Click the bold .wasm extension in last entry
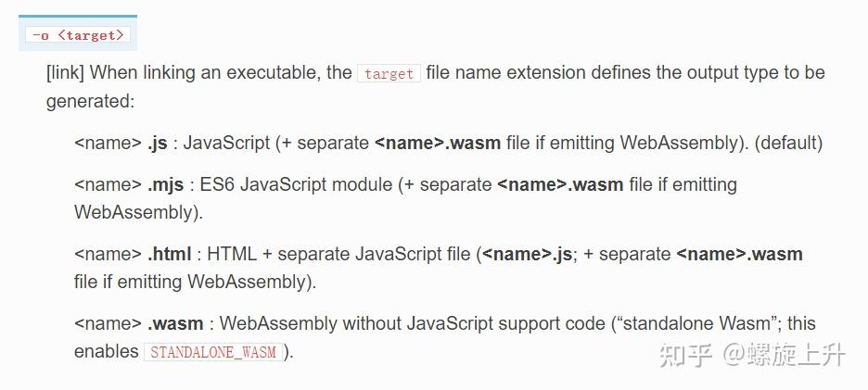Viewport: 868px width, 390px height. click(175, 323)
